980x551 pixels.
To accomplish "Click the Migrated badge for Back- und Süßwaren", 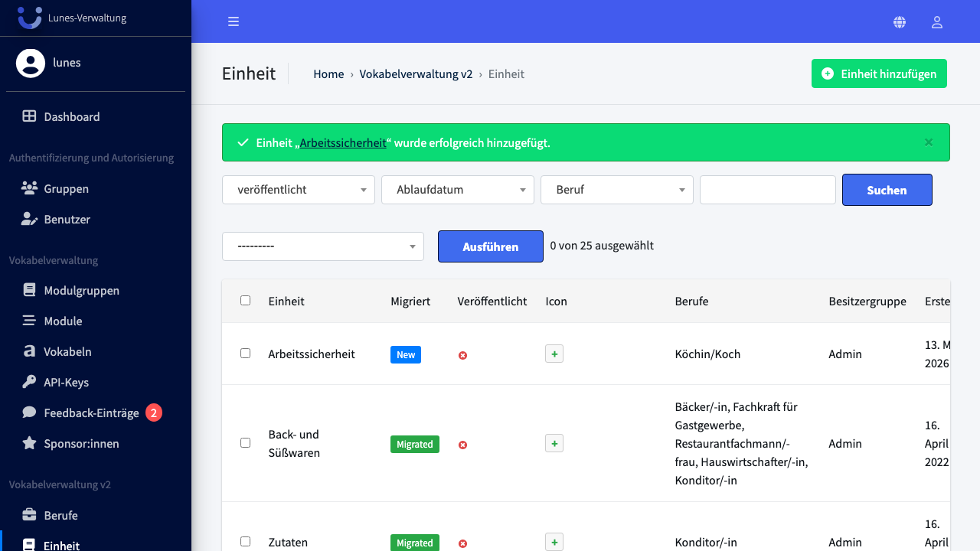I will coord(415,444).
